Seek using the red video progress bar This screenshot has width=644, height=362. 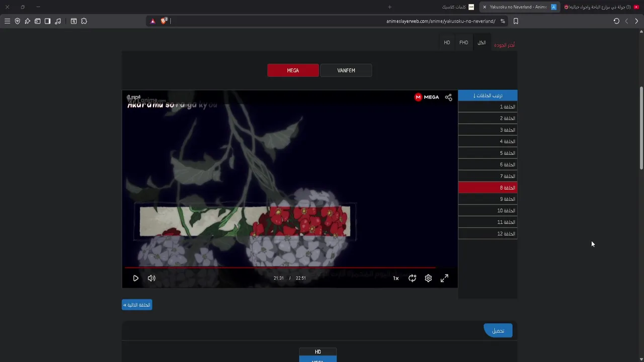(280, 267)
